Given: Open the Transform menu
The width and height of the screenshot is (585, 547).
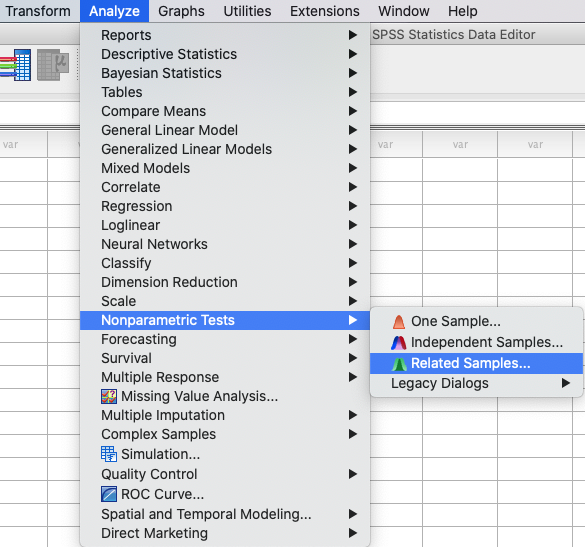Looking at the screenshot, I should click(x=38, y=11).
